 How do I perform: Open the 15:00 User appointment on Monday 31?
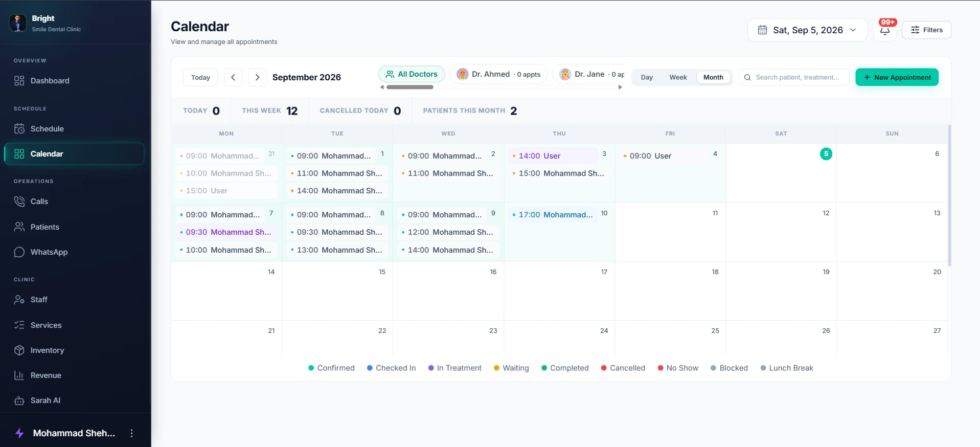coord(226,191)
